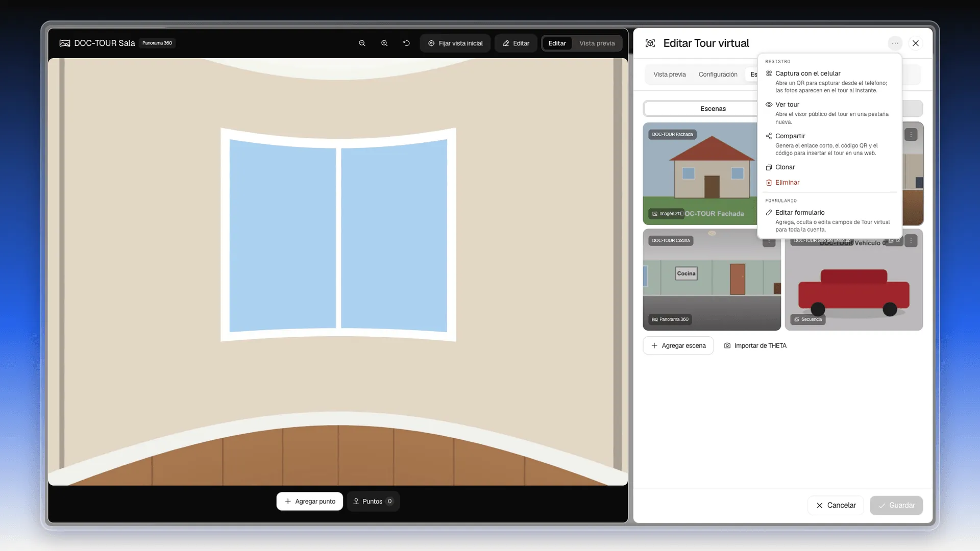Select the Escenas segment
The height and width of the screenshot is (551, 980).
click(713, 109)
